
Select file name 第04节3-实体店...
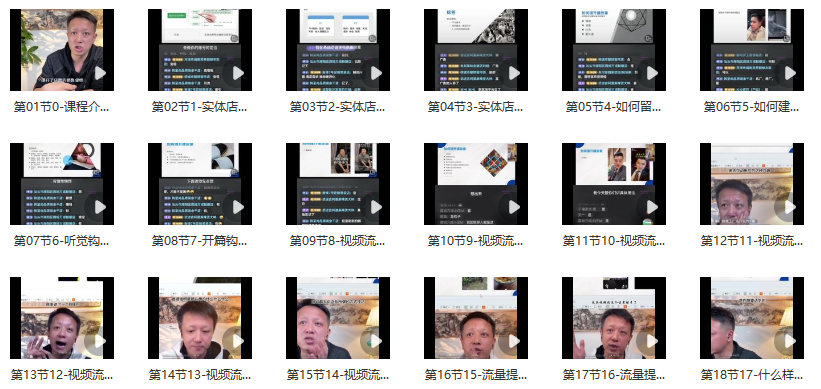(476, 107)
